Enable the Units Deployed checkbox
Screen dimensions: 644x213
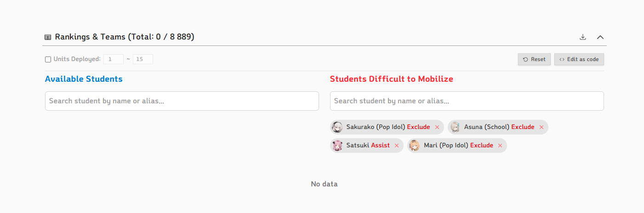(48, 59)
